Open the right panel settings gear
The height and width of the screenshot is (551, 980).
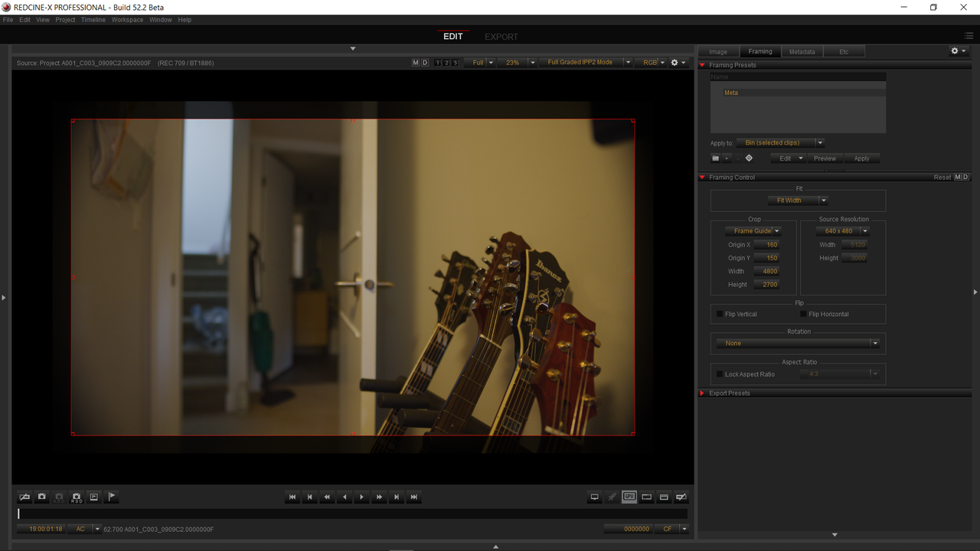[958, 51]
